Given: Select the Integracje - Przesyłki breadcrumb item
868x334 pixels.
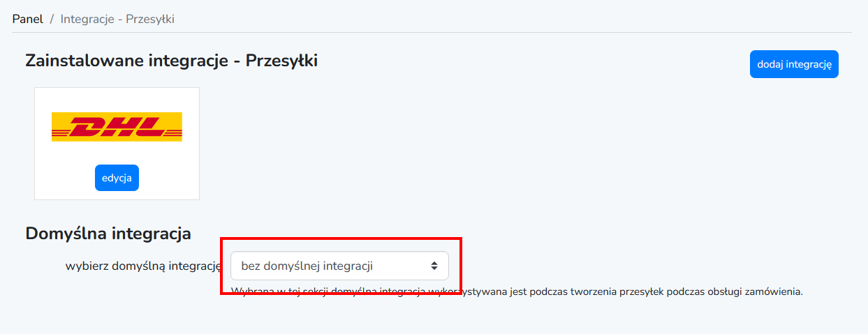Looking at the screenshot, I should [x=117, y=19].
